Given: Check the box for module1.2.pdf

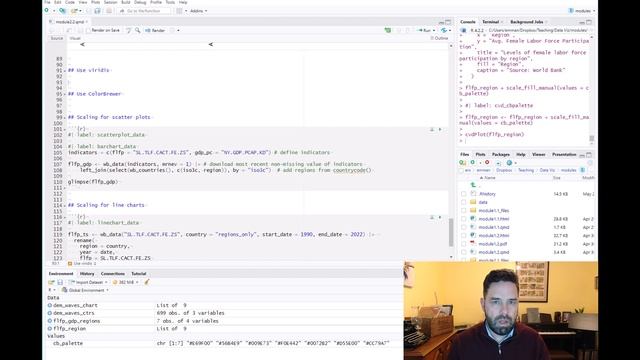Looking at the screenshot, I should pyautogui.click(x=464, y=244).
